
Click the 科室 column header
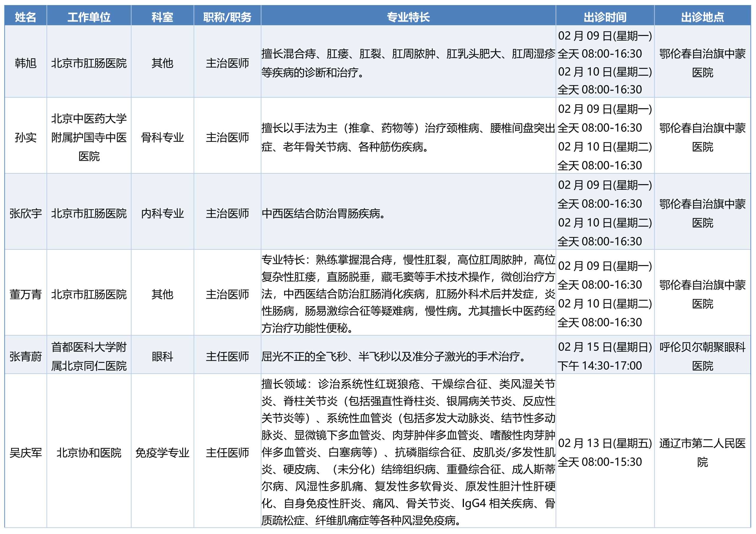[162, 17]
